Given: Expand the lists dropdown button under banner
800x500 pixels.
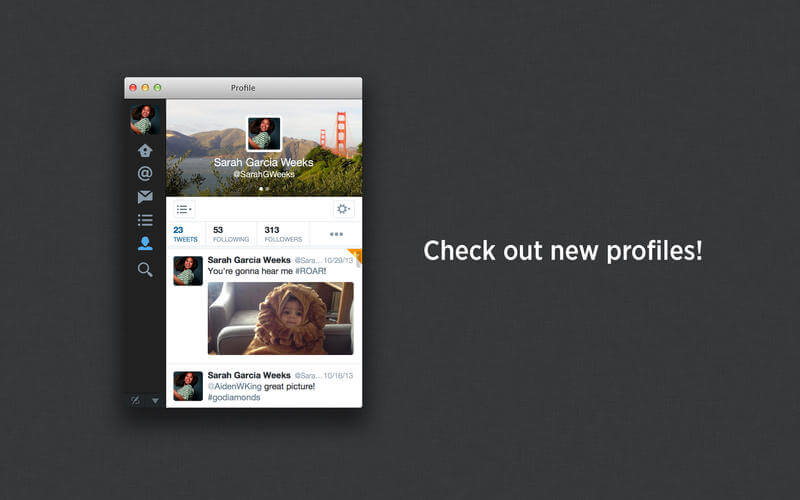Looking at the screenshot, I should click(184, 209).
